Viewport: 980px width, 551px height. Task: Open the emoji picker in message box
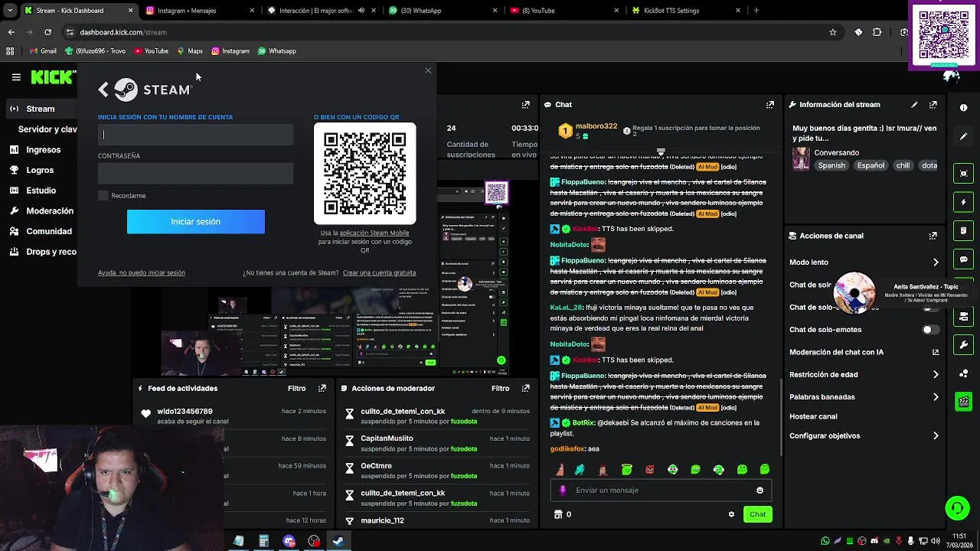point(760,491)
